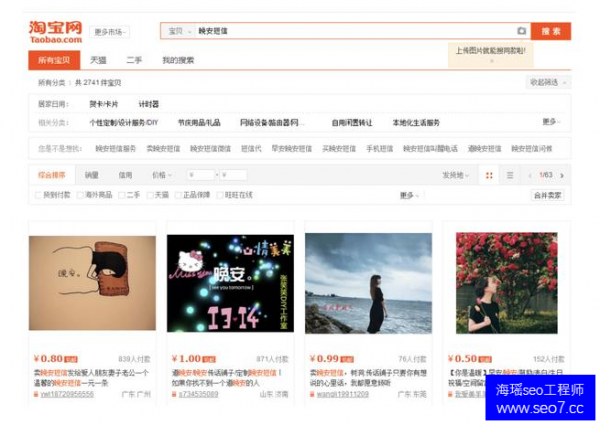Go to next results page arrow
600x425 pixels.
[x=561, y=175]
